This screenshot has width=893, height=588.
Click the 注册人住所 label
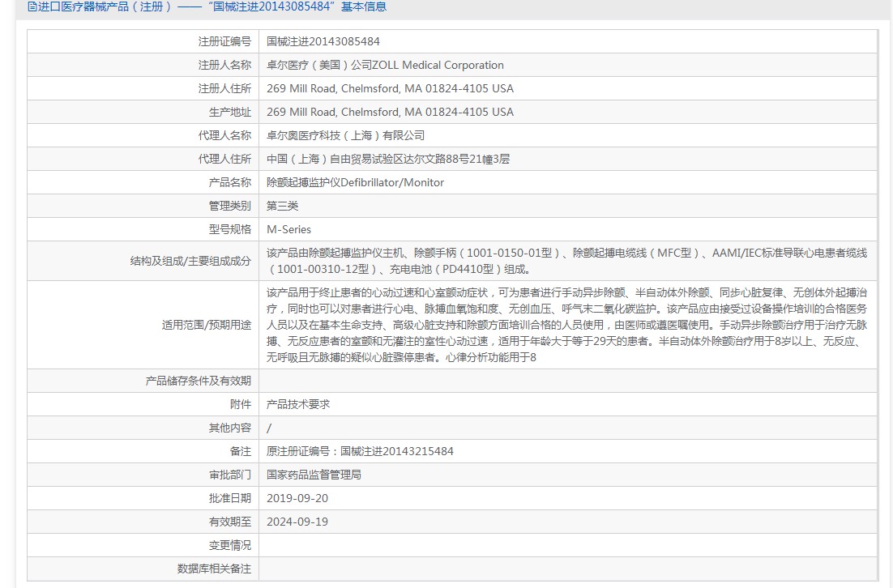click(x=224, y=88)
